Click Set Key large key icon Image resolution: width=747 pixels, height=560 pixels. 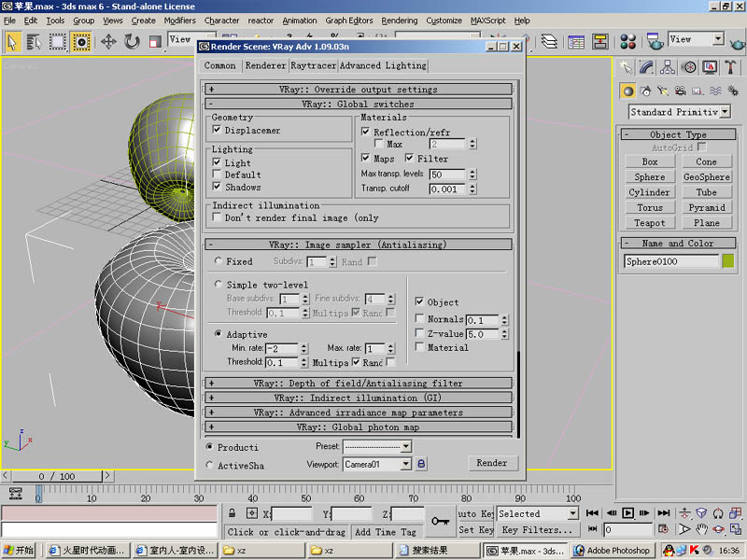pos(440,522)
